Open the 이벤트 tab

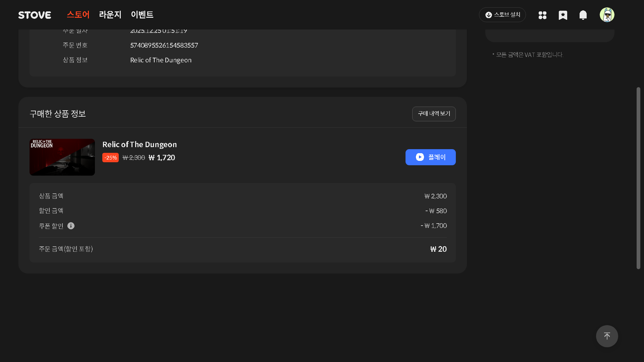[142, 15]
